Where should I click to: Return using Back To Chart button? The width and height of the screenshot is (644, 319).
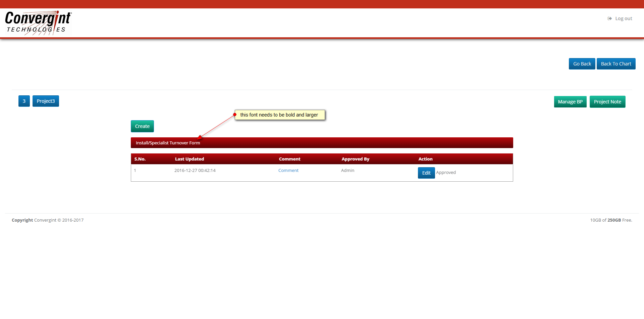point(616,64)
